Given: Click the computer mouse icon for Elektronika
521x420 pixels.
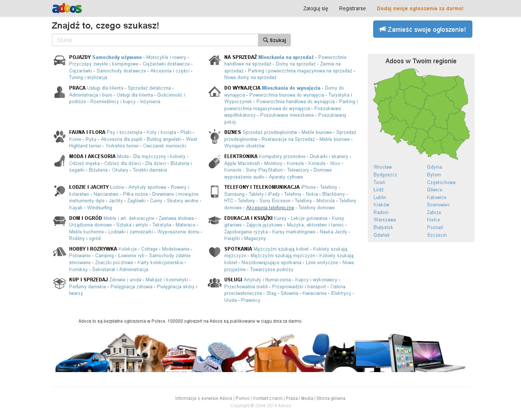Looking at the screenshot, I should 214,161.
